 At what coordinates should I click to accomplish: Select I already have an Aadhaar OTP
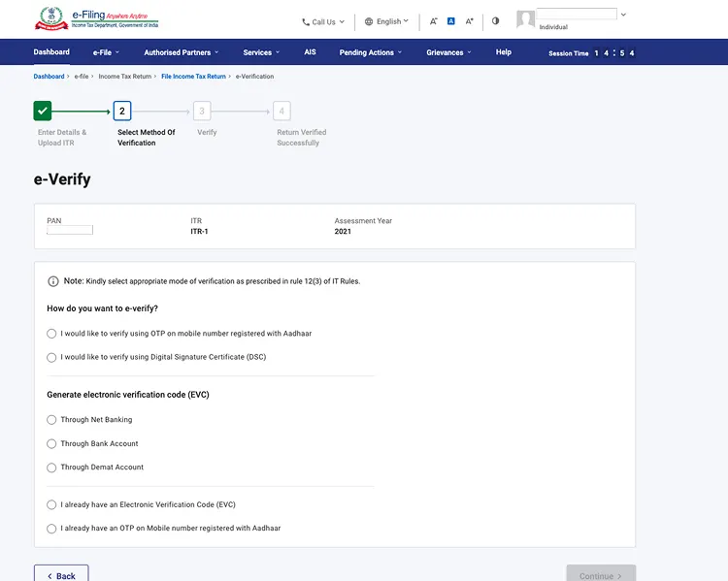51,529
